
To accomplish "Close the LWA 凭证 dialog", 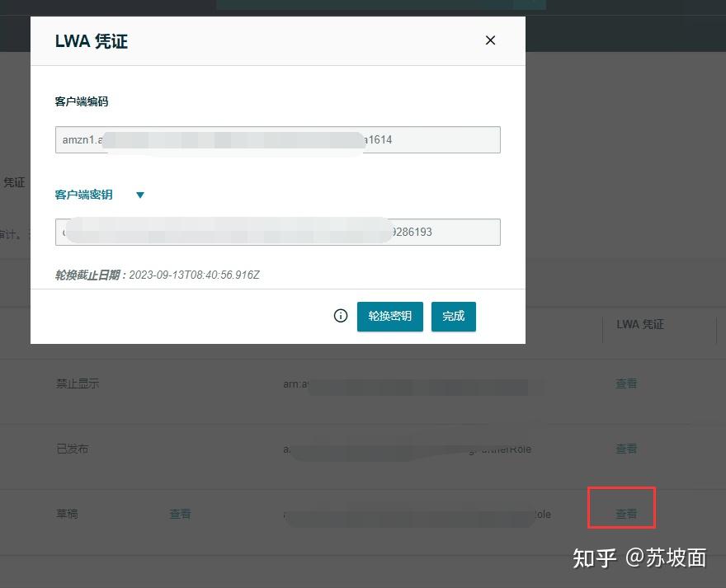I will pyautogui.click(x=490, y=40).
